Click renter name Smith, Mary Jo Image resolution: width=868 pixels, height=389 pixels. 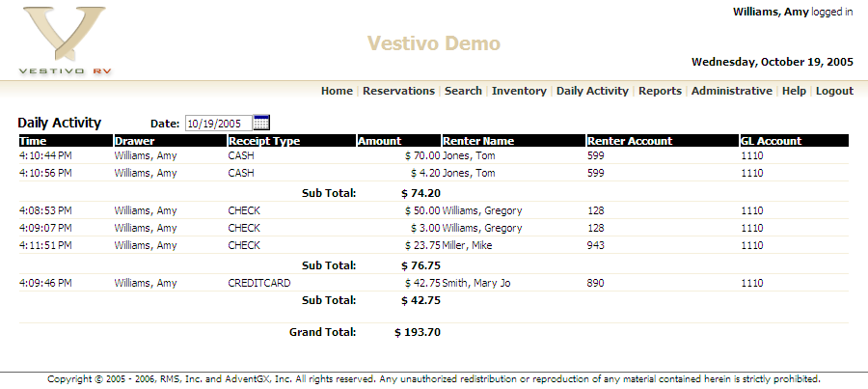click(476, 283)
